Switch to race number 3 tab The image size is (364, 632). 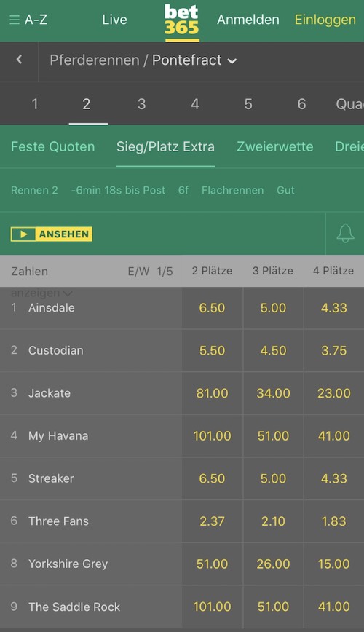coord(141,104)
